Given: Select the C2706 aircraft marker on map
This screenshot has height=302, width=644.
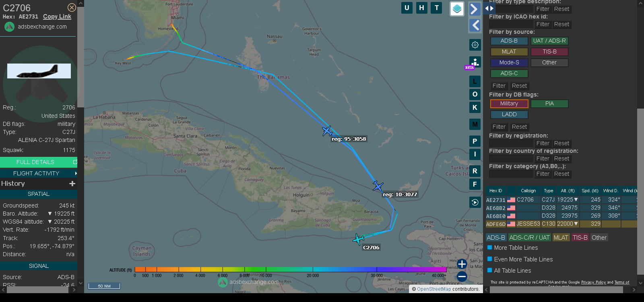Looking at the screenshot, I should (358, 239).
